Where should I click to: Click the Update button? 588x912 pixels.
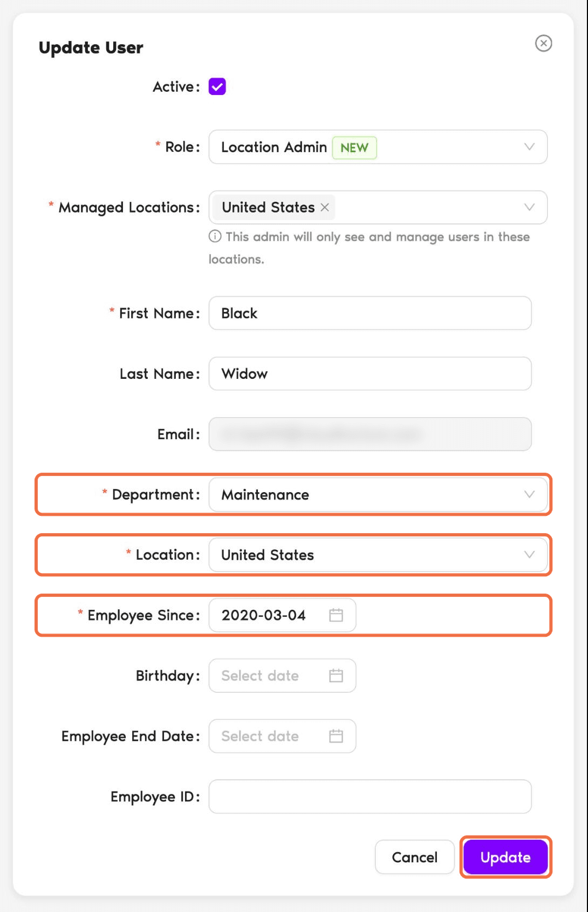click(505, 857)
